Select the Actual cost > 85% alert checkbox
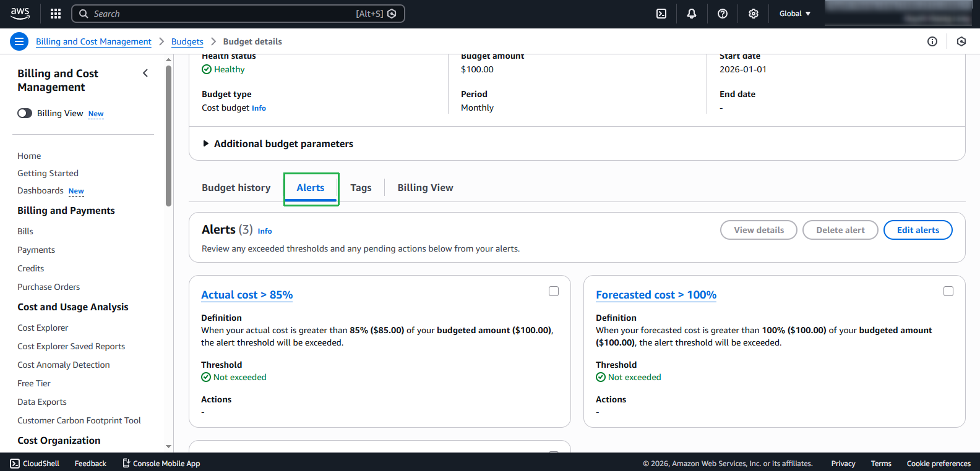 pos(554,291)
